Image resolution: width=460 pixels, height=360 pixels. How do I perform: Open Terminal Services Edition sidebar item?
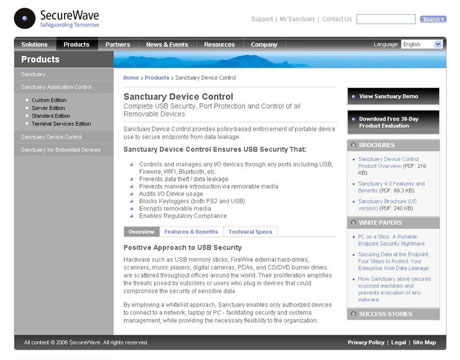point(61,124)
